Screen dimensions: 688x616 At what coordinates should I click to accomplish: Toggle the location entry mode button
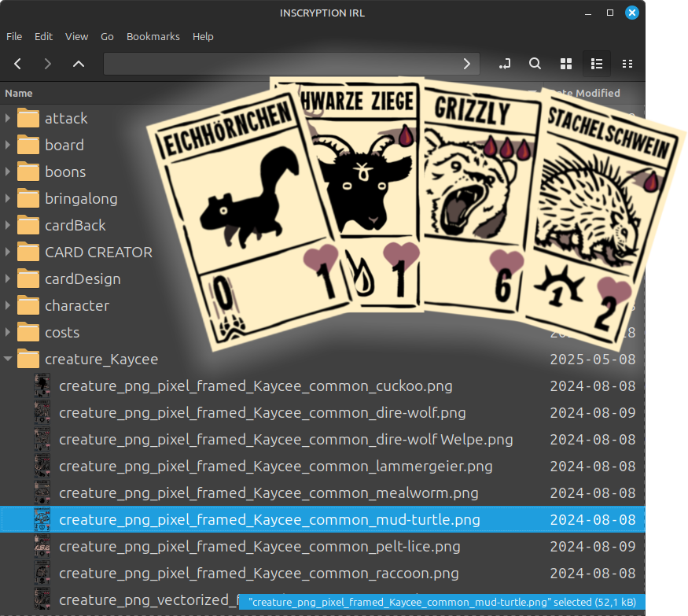[x=505, y=64]
